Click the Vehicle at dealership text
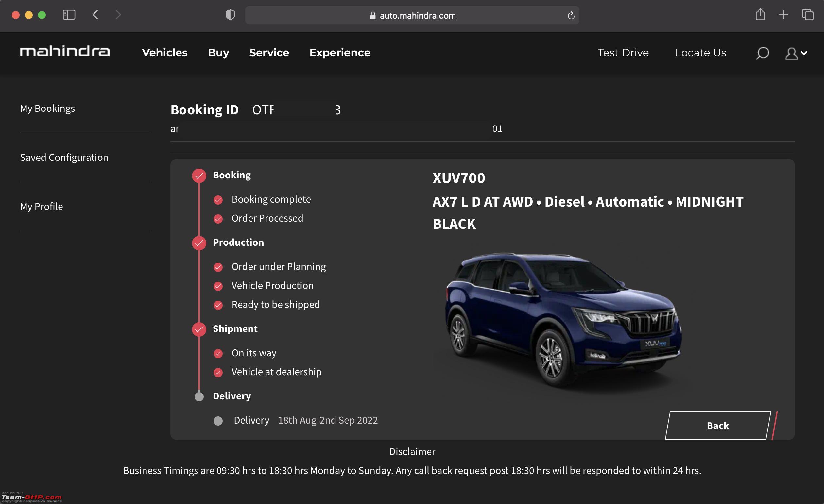Viewport: 824px width, 504px height. coord(277,372)
